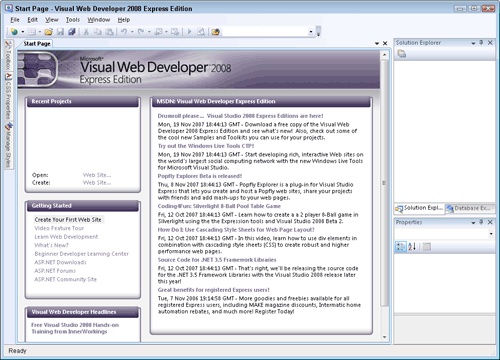Open the Window menu

(x=99, y=20)
